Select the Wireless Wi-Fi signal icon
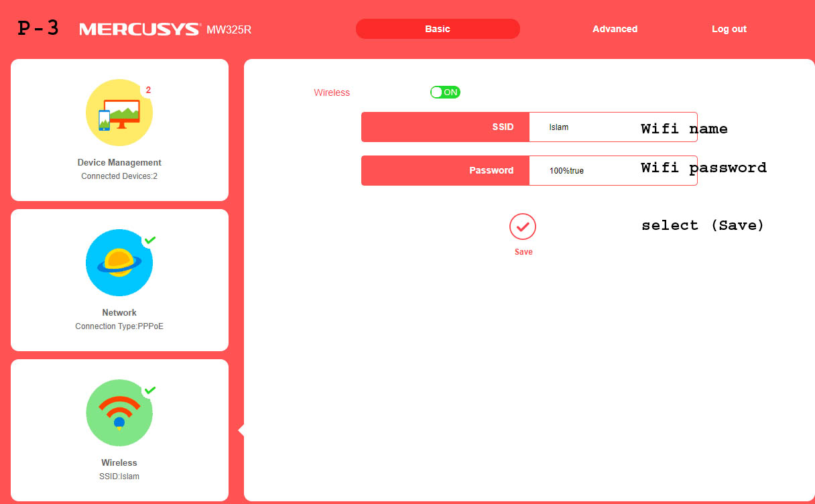Viewport: 815px width, 504px height. (119, 413)
